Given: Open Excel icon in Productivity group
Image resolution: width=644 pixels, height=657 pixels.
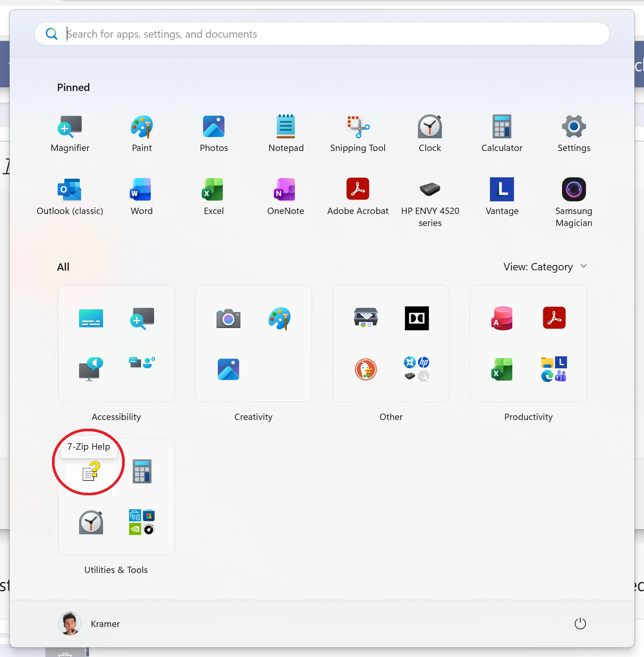Looking at the screenshot, I should [502, 369].
